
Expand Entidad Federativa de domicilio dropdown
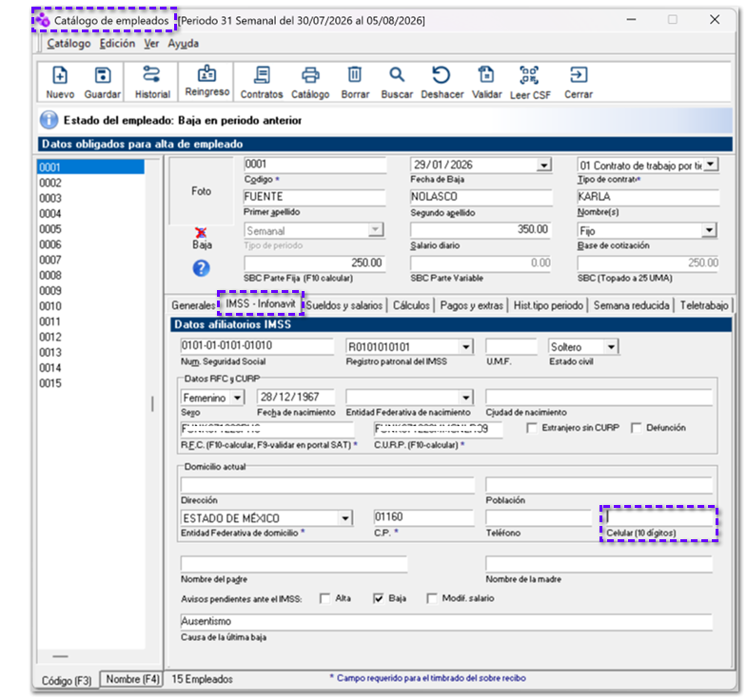click(x=344, y=518)
